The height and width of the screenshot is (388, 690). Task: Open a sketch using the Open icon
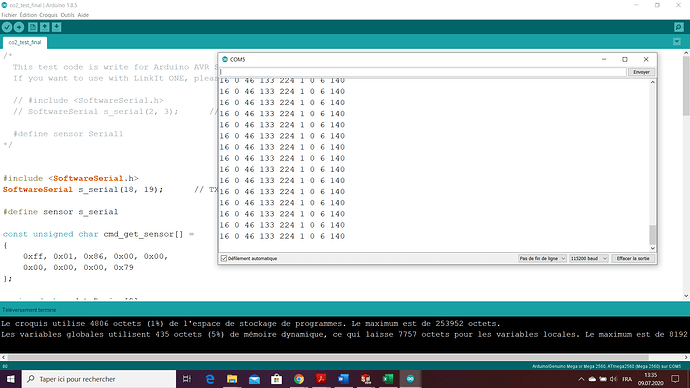pos(44,27)
